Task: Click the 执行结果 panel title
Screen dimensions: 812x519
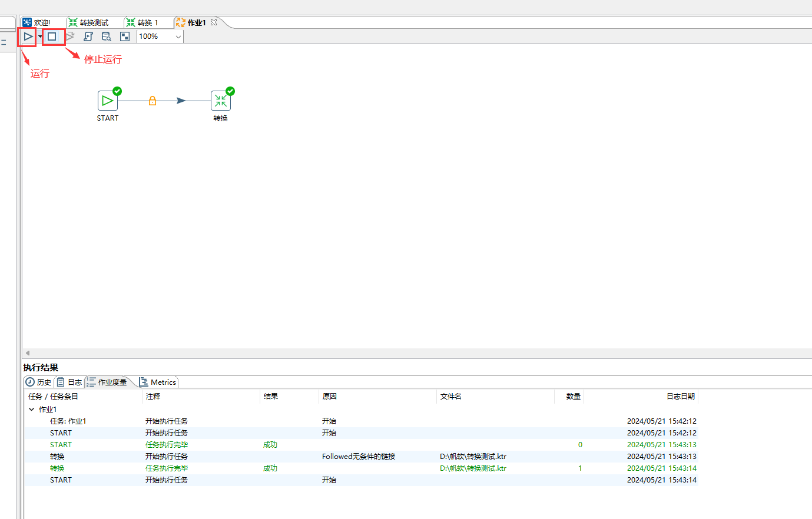Action: (41, 367)
